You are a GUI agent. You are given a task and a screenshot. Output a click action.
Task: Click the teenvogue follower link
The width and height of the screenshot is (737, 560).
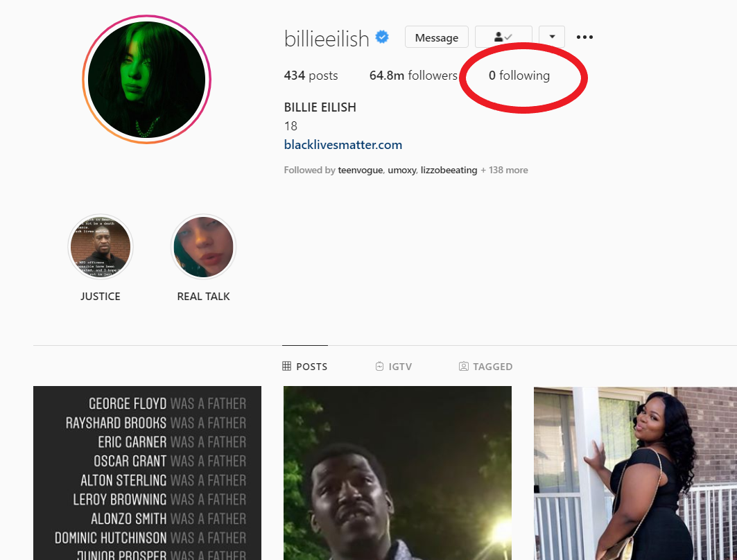[361, 170]
